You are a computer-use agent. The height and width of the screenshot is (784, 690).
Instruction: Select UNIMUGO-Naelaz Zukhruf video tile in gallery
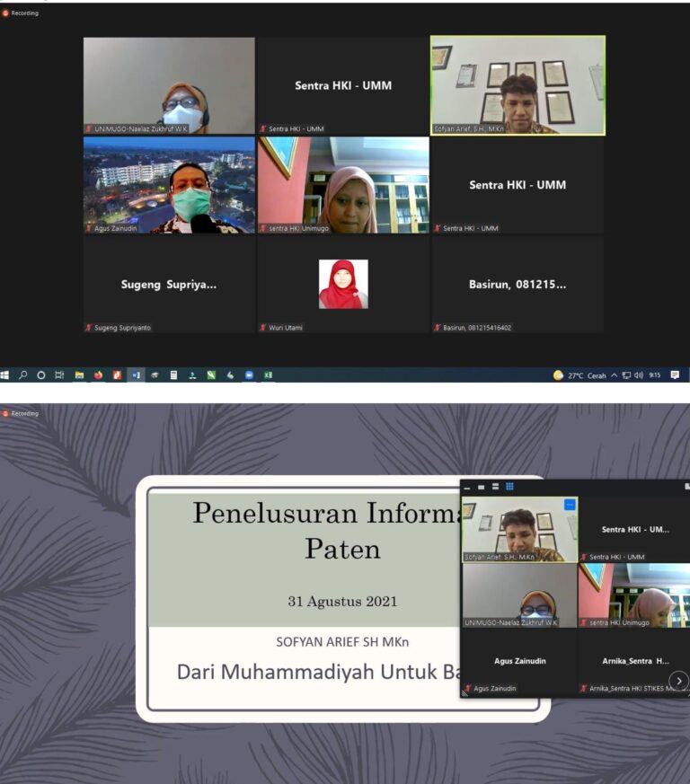(169, 85)
